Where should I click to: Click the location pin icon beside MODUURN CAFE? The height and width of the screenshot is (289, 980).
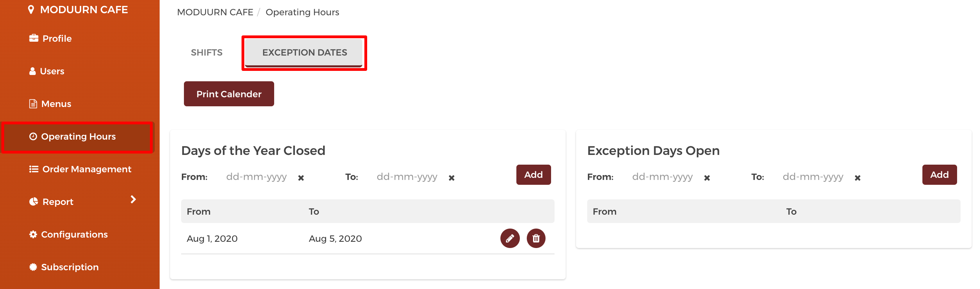[x=31, y=9]
